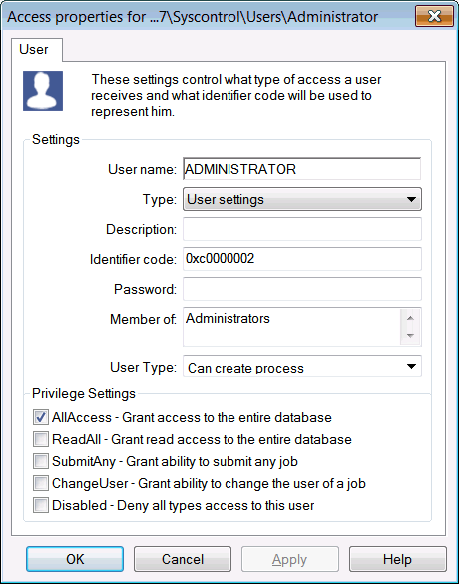
Task: Close the Access properties dialog
Action: [434, 17]
